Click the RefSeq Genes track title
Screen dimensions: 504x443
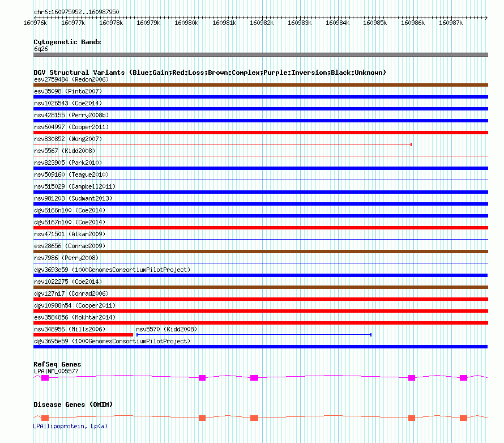pos(57,365)
